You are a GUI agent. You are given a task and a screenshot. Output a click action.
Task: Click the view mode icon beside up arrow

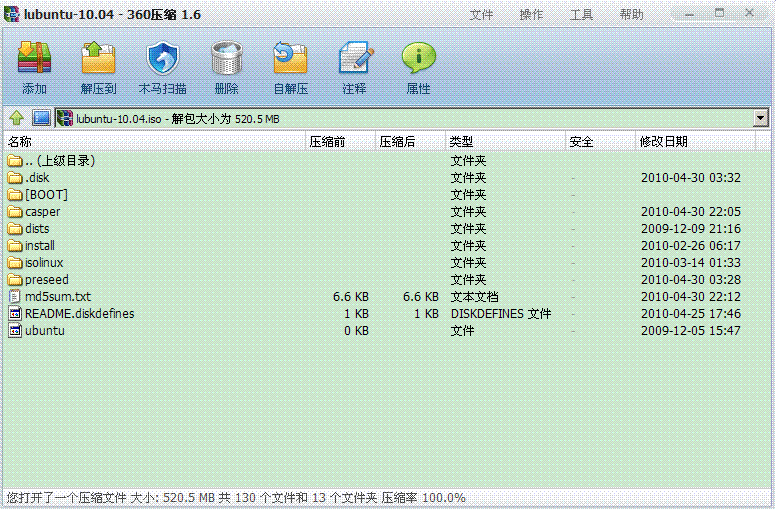click(x=42, y=118)
